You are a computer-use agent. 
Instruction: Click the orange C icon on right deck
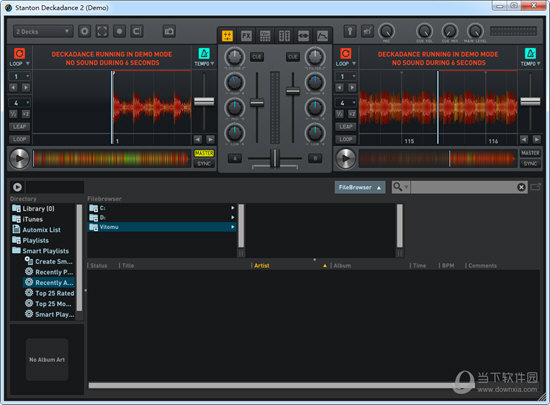tap(346, 53)
